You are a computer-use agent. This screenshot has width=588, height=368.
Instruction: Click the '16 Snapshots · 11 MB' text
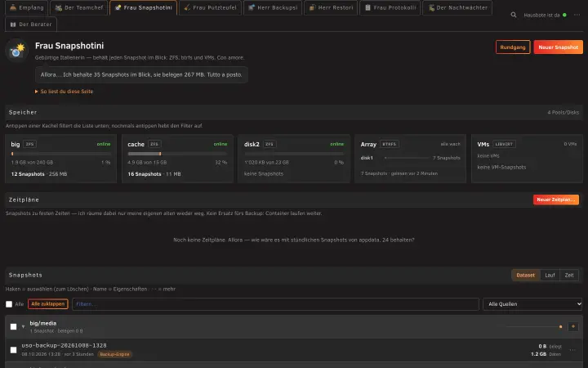[x=154, y=174]
